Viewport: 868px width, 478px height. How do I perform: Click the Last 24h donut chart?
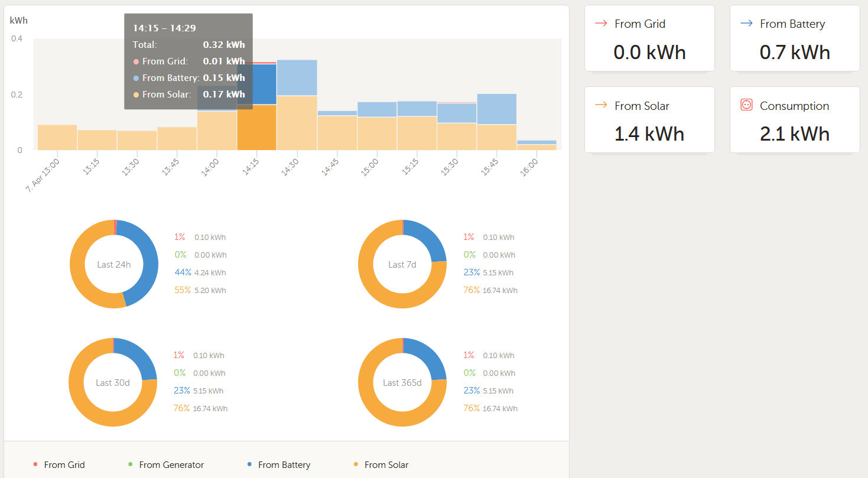[x=114, y=264]
